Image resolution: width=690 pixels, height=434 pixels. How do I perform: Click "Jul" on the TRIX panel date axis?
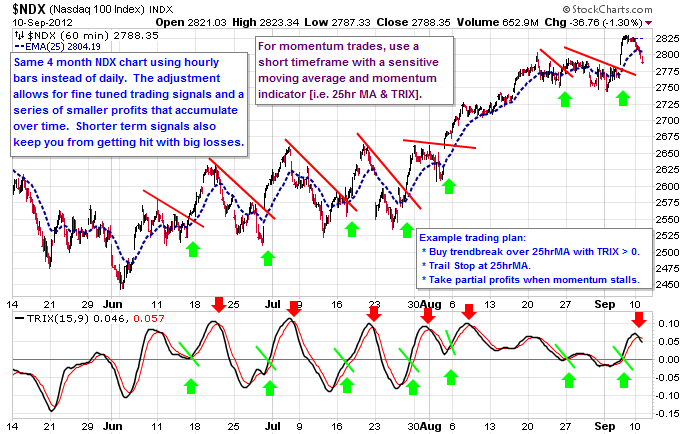pyautogui.click(x=273, y=426)
